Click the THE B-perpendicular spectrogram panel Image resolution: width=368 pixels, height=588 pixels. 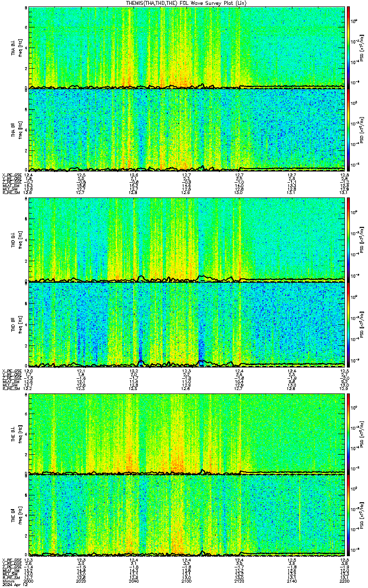pos(186,433)
